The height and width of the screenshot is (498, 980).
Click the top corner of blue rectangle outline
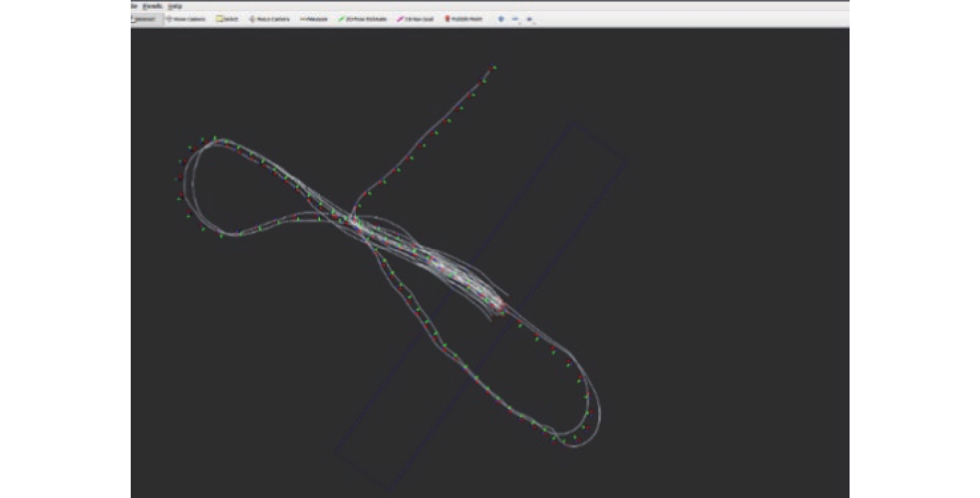click(x=572, y=122)
